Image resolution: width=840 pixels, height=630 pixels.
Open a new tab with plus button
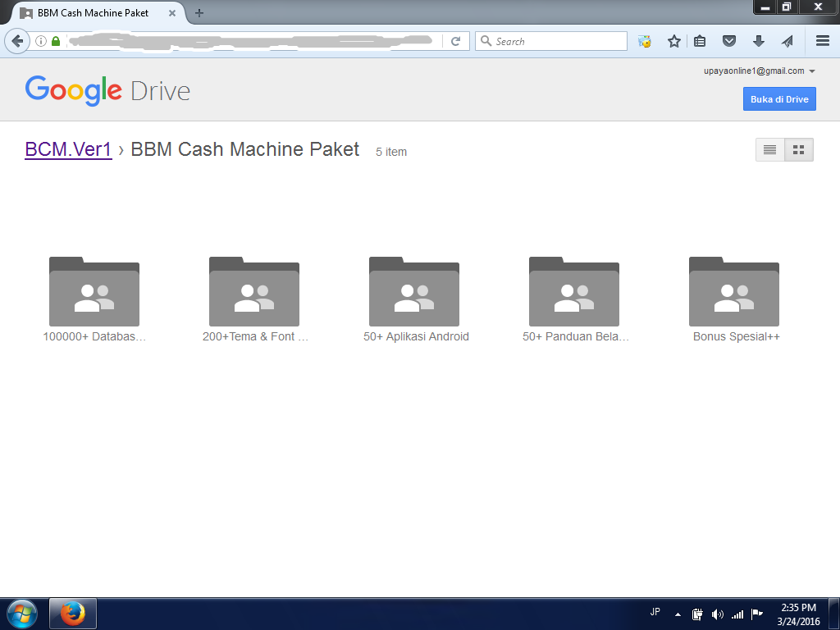click(199, 13)
